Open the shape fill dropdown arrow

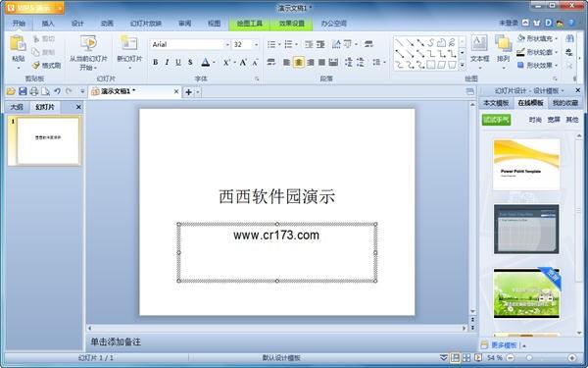point(556,38)
